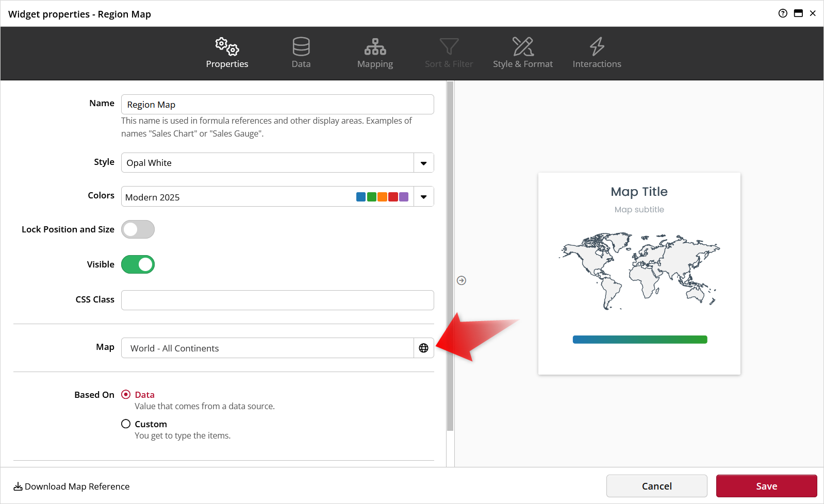
Task: Open the help question mark icon
Action: pyautogui.click(x=783, y=13)
